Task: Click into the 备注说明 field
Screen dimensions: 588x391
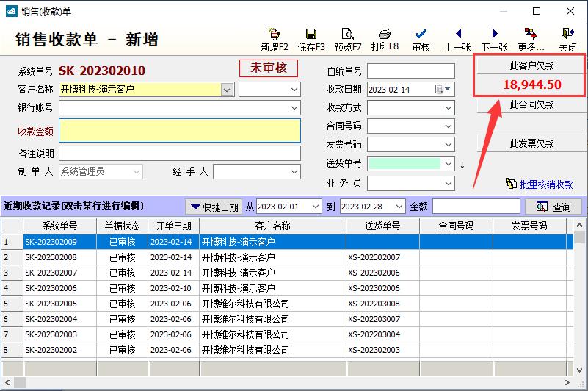Action: pos(180,154)
